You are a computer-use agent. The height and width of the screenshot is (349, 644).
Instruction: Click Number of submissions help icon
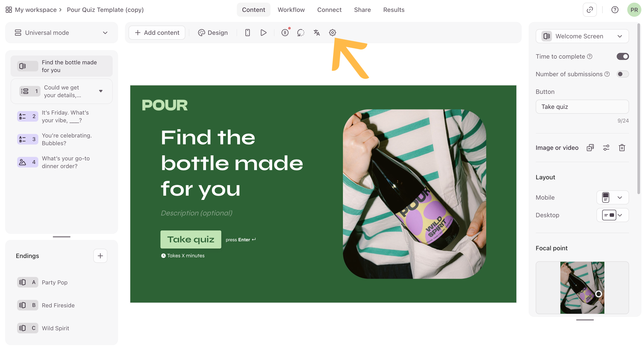point(607,74)
